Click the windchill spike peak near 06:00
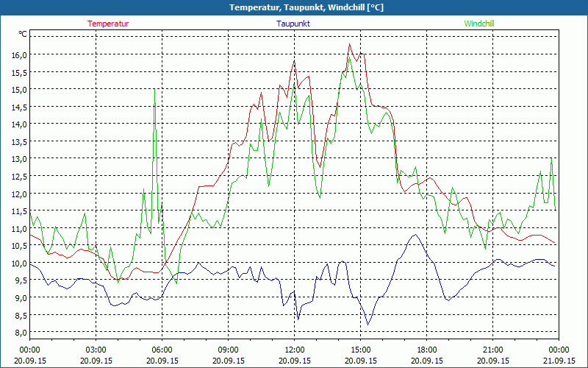This screenshot has width=588, height=368. click(x=154, y=89)
